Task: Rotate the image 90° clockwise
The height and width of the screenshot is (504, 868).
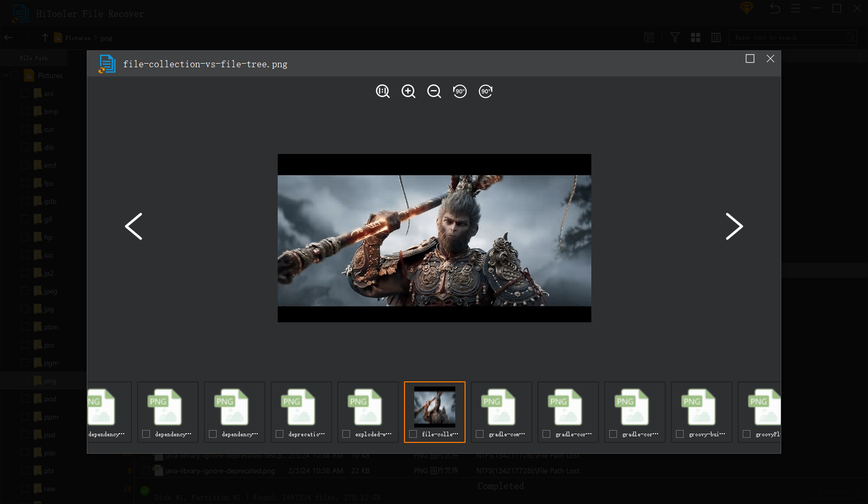Action: [x=485, y=91]
